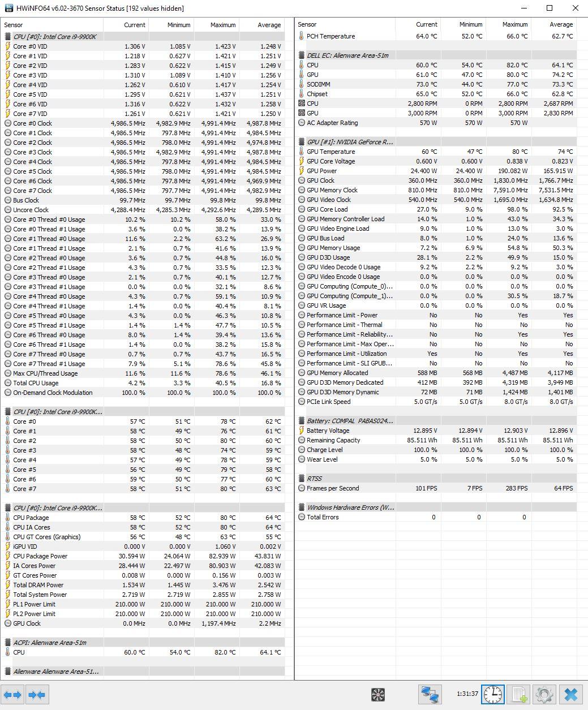
Task: Click the CPU Package Power lightning icon
Action: click(8, 556)
